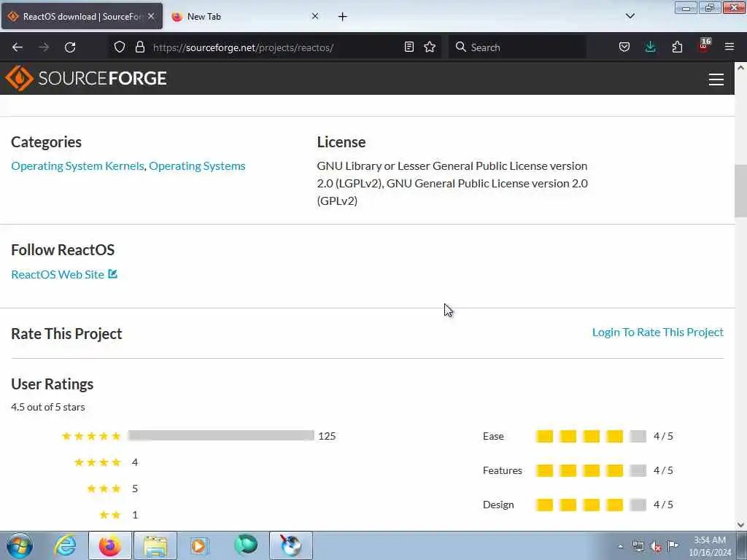Switch to the ReactOS download tab
The width and height of the screenshot is (747, 560).
[82, 16]
